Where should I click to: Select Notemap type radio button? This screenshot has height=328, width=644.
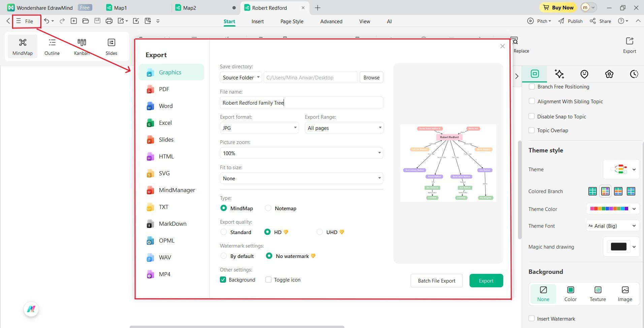268,208
